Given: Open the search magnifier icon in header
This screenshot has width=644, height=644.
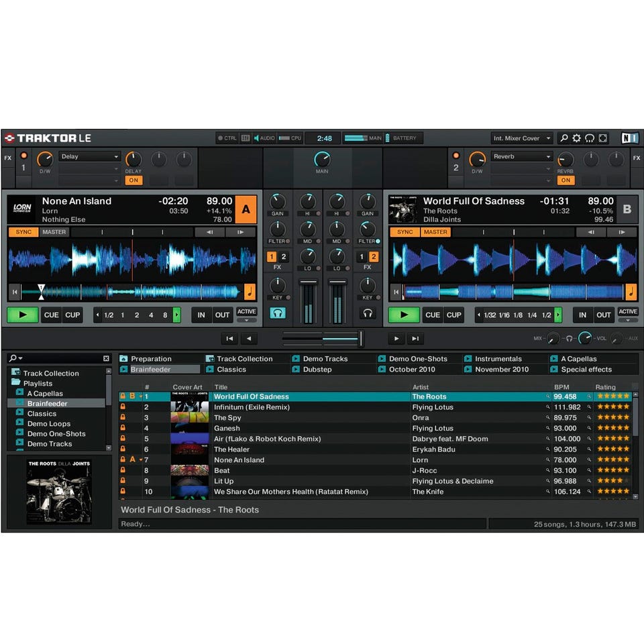Looking at the screenshot, I should pyautogui.click(x=564, y=138).
